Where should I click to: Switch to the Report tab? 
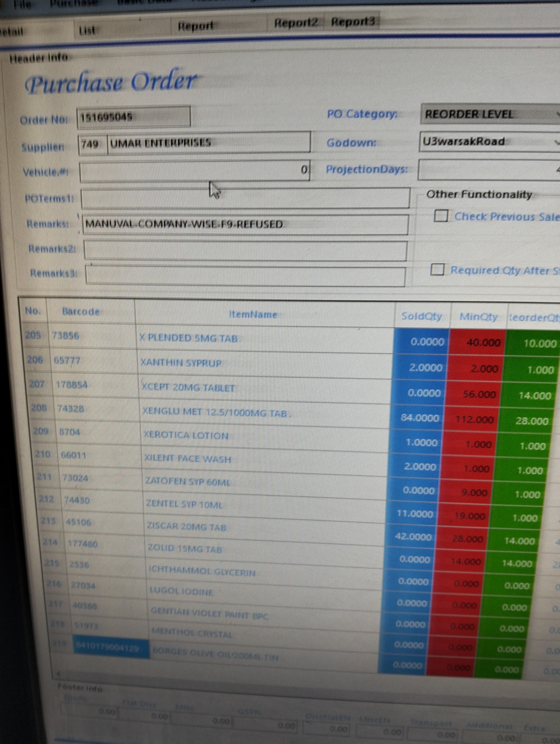(x=196, y=26)
